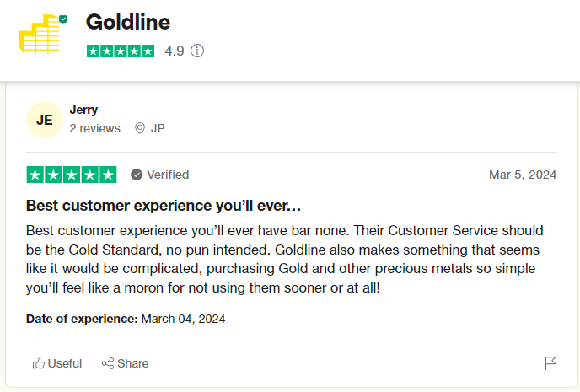The height and width of the screenshot is (392, 580).
Task: Flag this review using the flag icon
Action: [550, 363]
